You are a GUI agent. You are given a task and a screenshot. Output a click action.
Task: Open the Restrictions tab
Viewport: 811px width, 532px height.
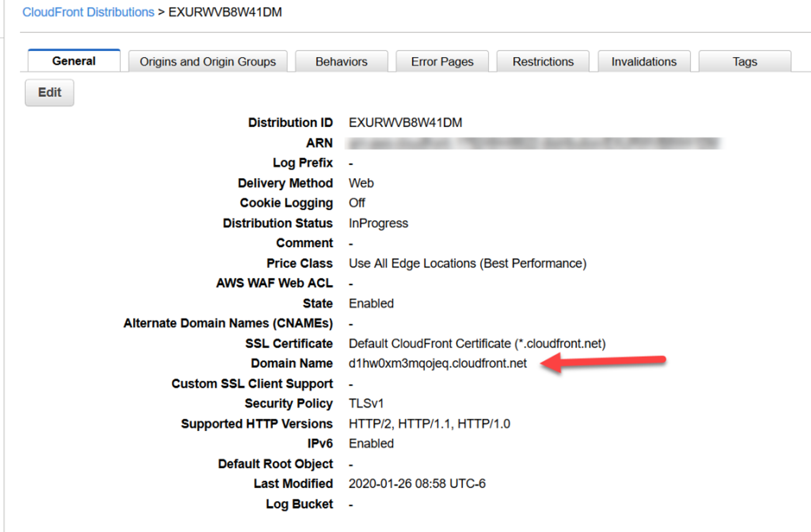click(543, 61)
